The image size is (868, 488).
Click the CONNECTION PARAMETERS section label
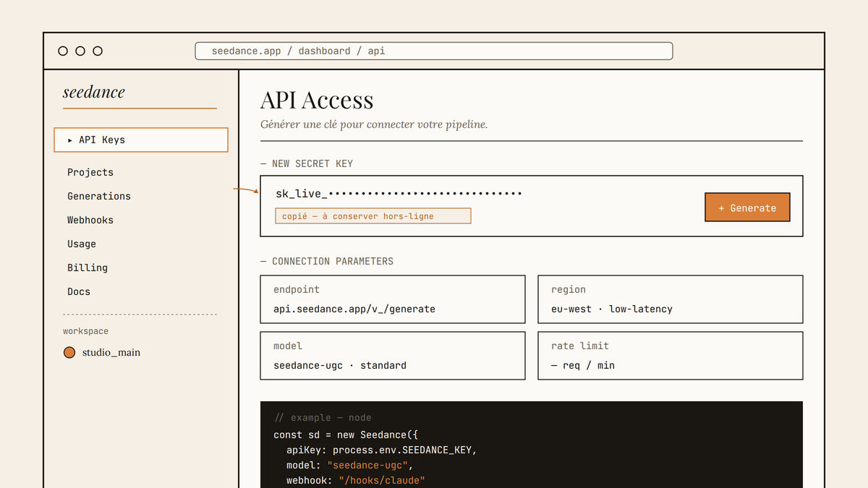pyautogui.click(x=327, y=261)
